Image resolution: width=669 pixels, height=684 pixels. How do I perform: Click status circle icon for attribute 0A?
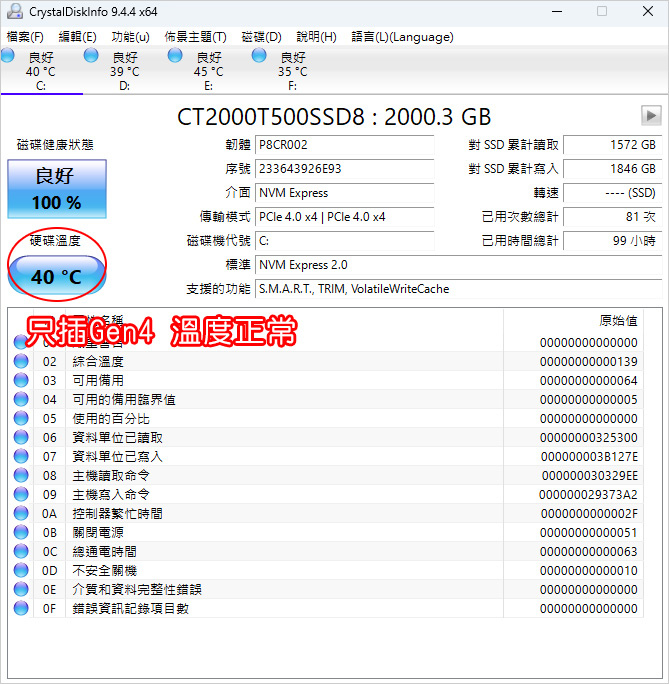pos(21,513)
